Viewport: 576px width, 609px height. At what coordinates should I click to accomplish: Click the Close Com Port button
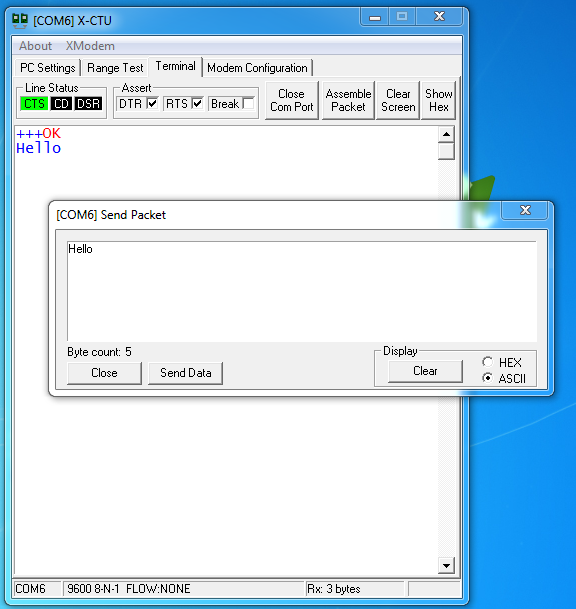292,101
